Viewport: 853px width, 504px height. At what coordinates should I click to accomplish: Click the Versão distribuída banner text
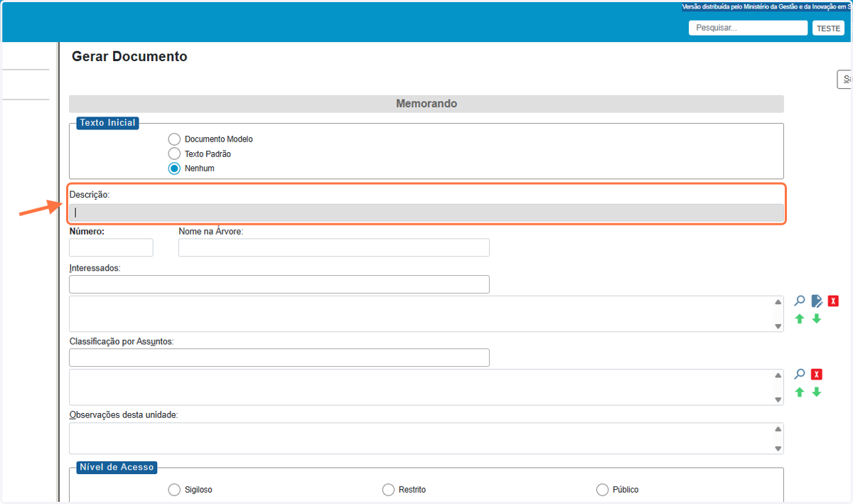click(x=766, y=6)
